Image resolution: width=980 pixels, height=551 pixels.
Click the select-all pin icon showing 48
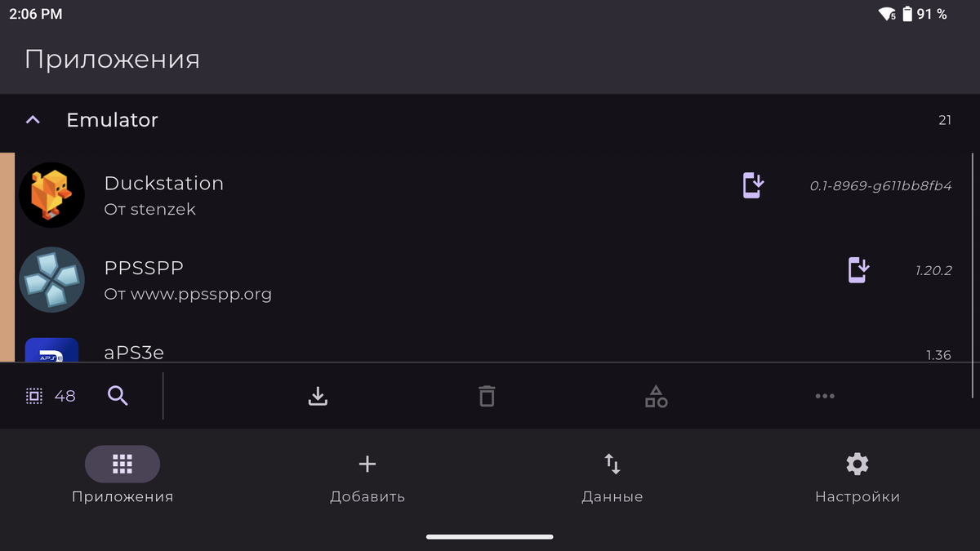click(x=49, y=395)
